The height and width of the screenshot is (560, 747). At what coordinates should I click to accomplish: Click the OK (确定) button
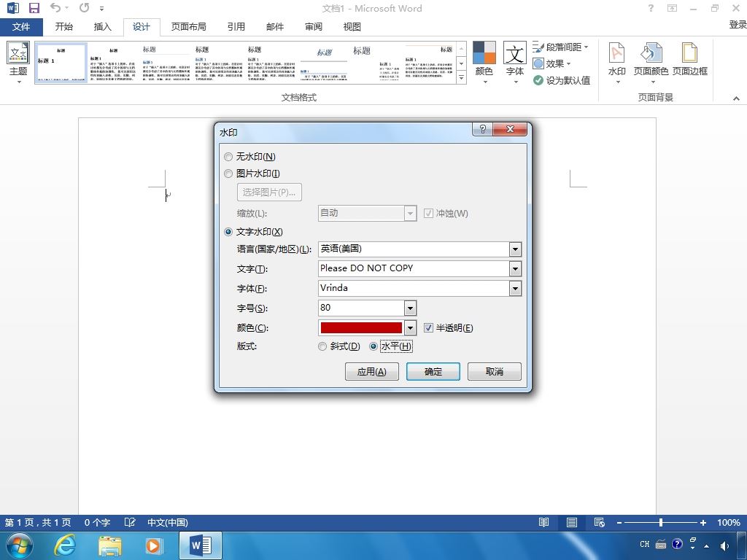[x=433, y=371]
